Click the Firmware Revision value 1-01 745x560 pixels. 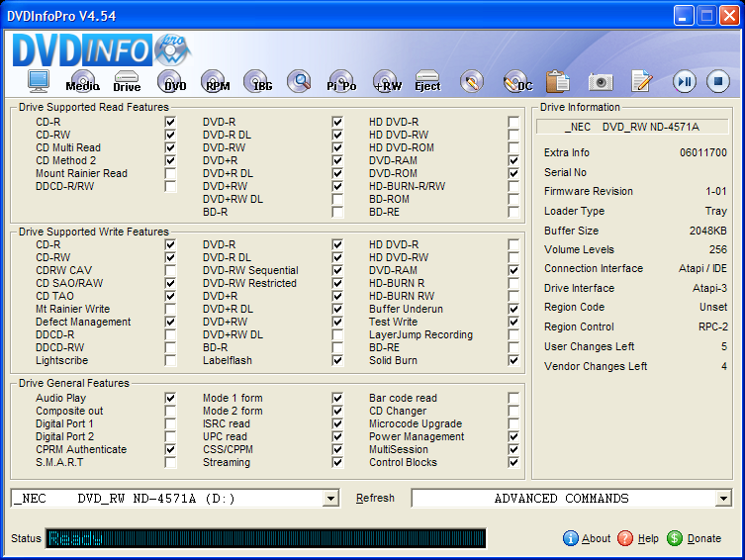click(x=716, y=191)
